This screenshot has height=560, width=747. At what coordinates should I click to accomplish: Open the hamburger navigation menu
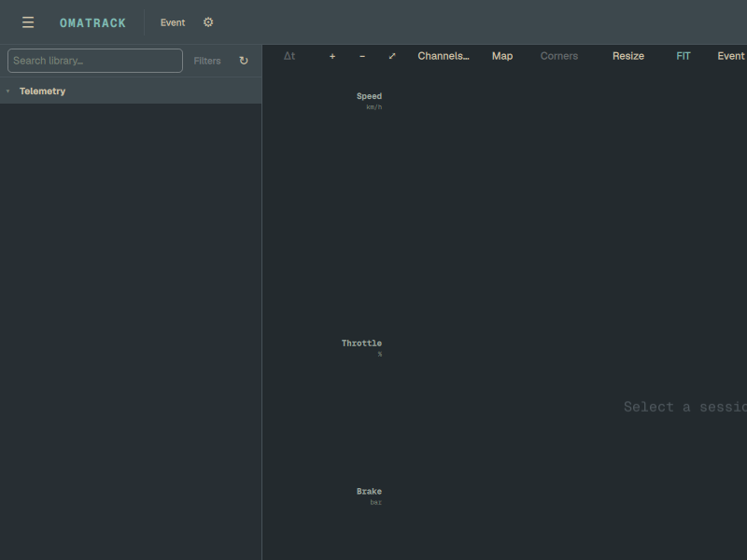click(x=28, y=22)
